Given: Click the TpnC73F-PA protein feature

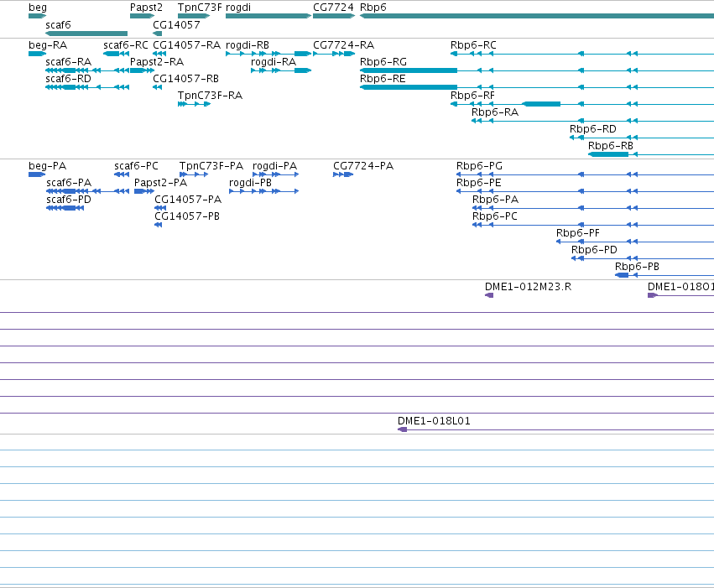Looking at the screenshot, I should [x=194, y=174].
